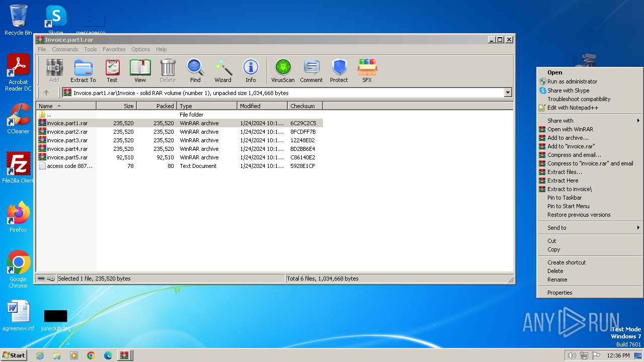Choose Open in the context menu
This screenshot has height=362, width=644.
590,72
